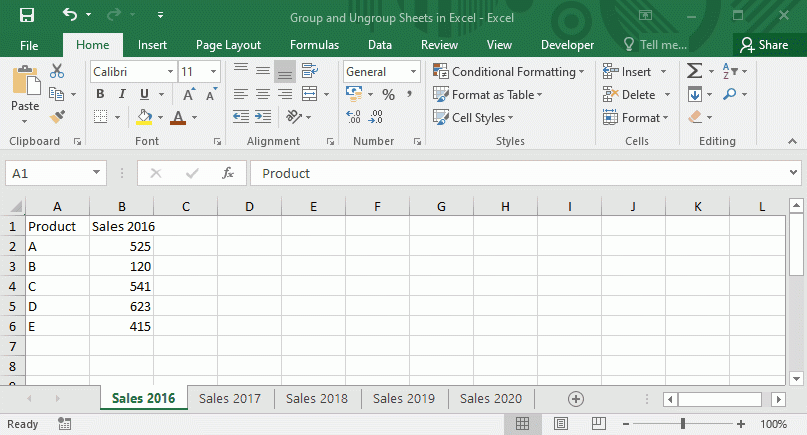Save the workbook using the floppy icon

(x=26, y=16)
